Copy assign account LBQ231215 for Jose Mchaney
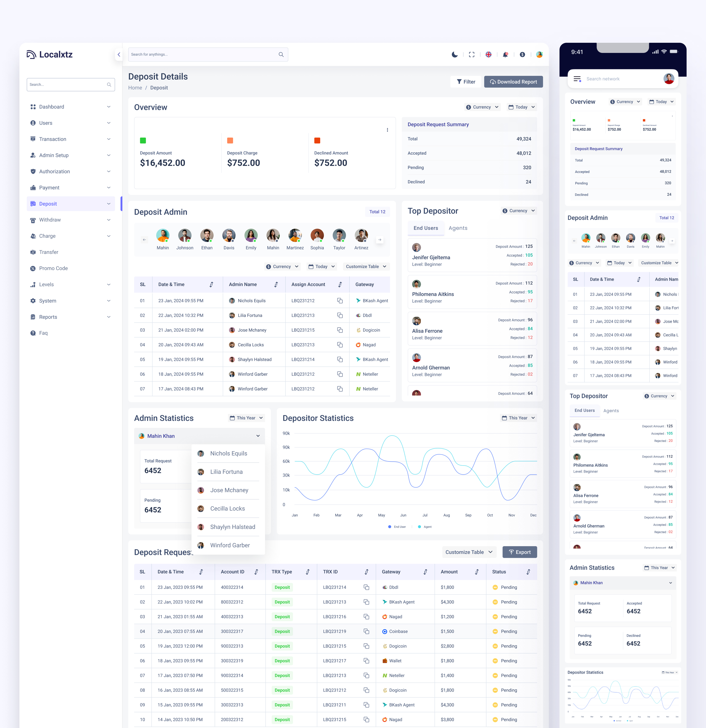This screenshot has height=728, width=706. tap(340, 330)
